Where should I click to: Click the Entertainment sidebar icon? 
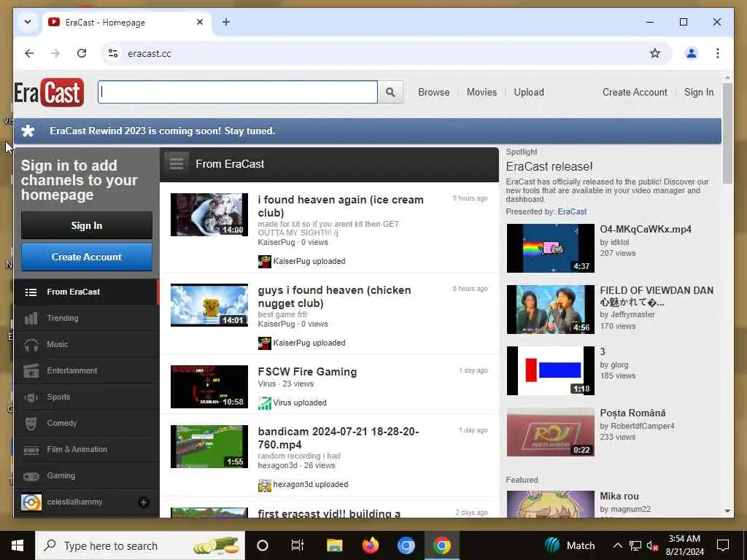tap(31, 370)
